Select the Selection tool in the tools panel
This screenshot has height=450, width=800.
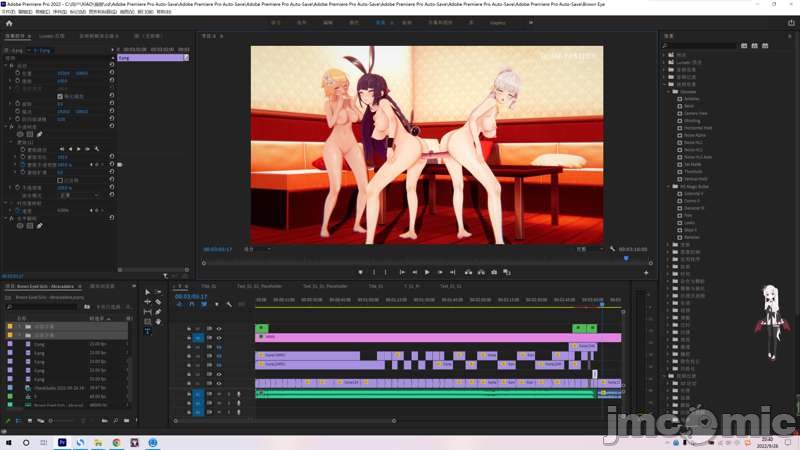147,291
